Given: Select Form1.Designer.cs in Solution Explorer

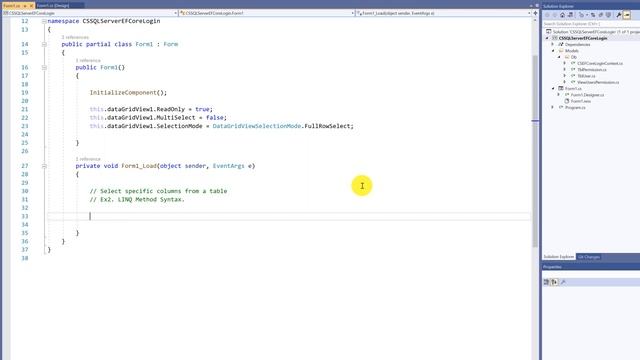Looking at the screenshot, I should (587, 95).
